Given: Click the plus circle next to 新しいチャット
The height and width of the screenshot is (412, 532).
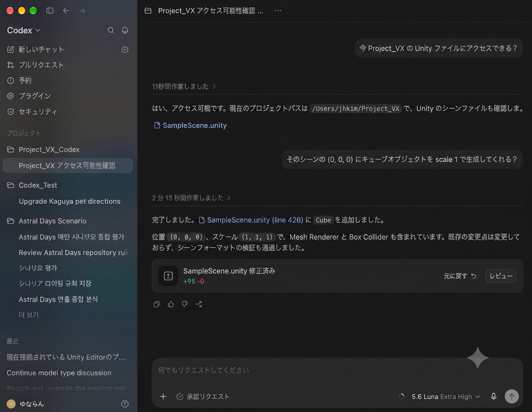Looking at the screenshot, I should pos(125,49).
